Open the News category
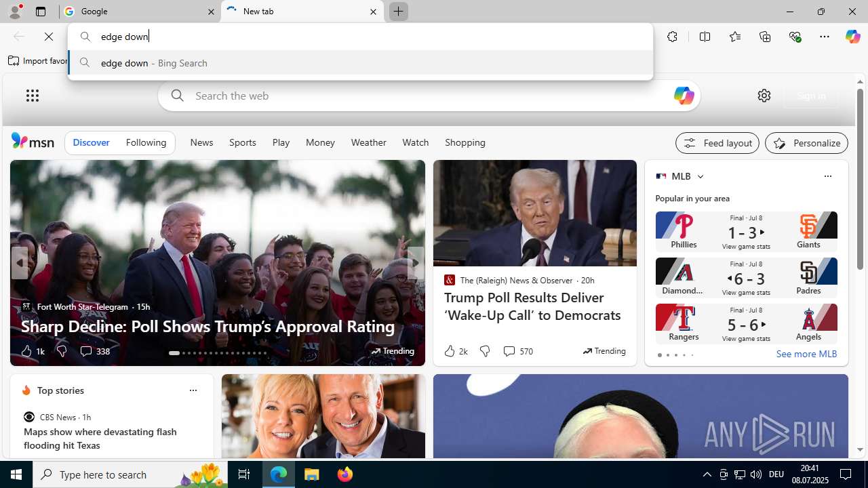Viewport: 868px width, 488px height. (x=201, y=142)
